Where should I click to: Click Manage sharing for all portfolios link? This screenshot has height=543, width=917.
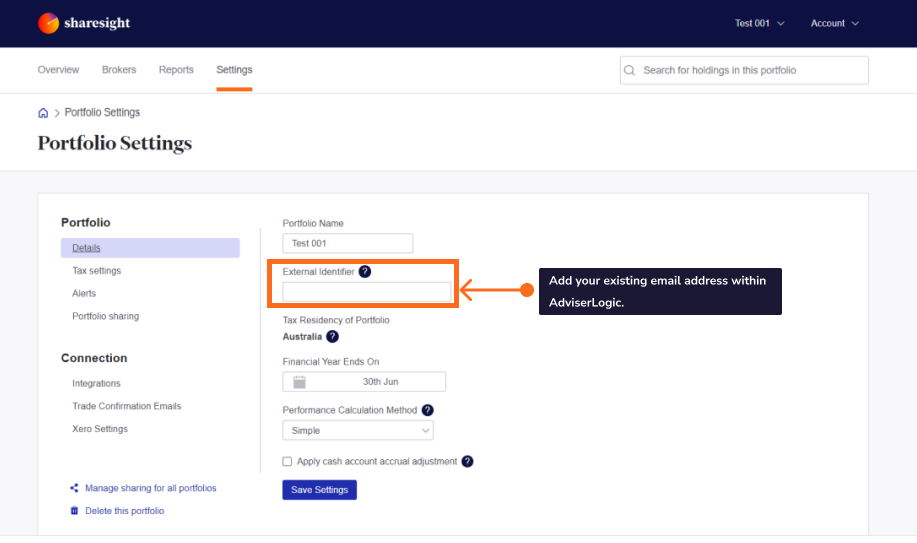[151, 488]
